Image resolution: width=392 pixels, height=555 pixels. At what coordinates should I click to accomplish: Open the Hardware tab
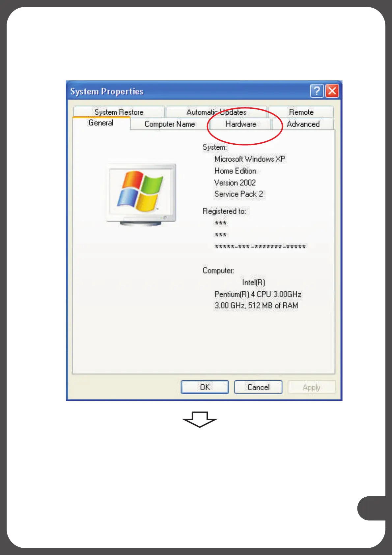[x=241, y=124]
